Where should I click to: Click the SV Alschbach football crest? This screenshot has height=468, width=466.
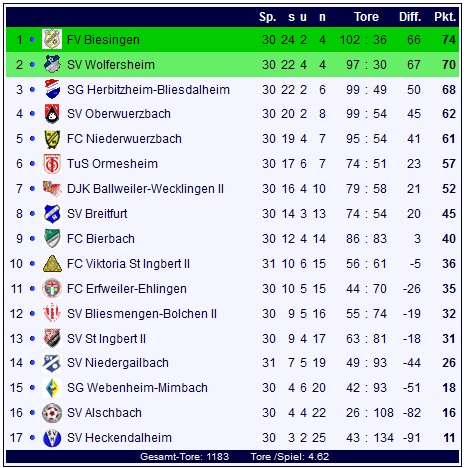tap(52, 413)
